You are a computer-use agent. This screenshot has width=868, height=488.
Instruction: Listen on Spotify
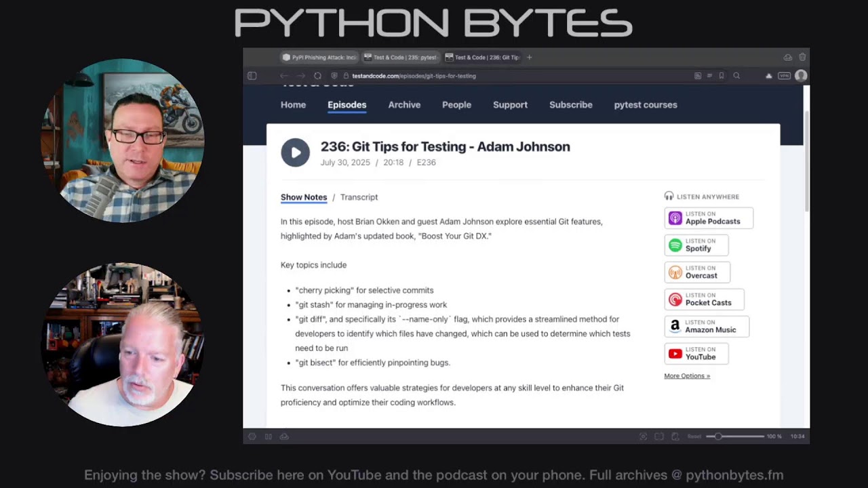pyautogui.click(x=696, y=245)
